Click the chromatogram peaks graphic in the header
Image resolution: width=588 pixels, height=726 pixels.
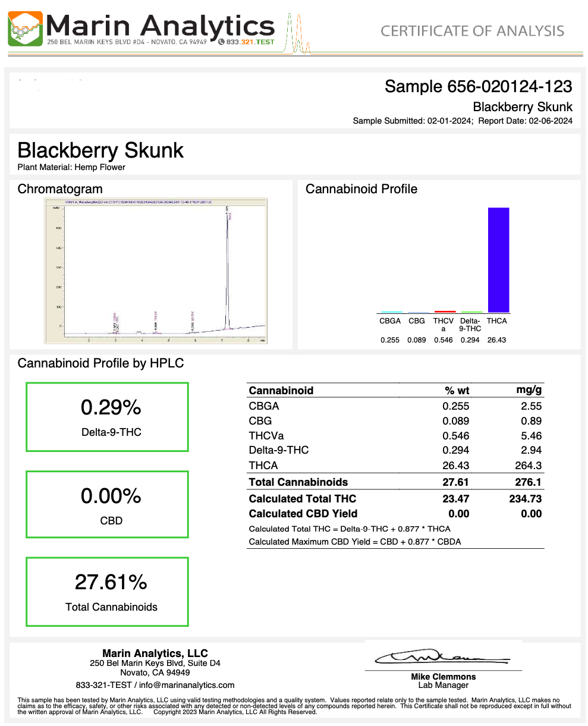[x=296, y=33]
